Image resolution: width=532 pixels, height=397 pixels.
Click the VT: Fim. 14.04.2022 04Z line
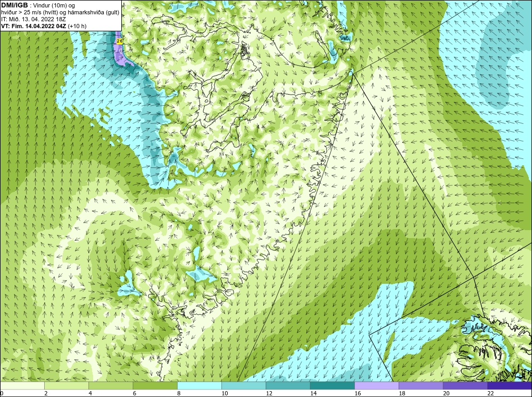[x=44, y=26]
